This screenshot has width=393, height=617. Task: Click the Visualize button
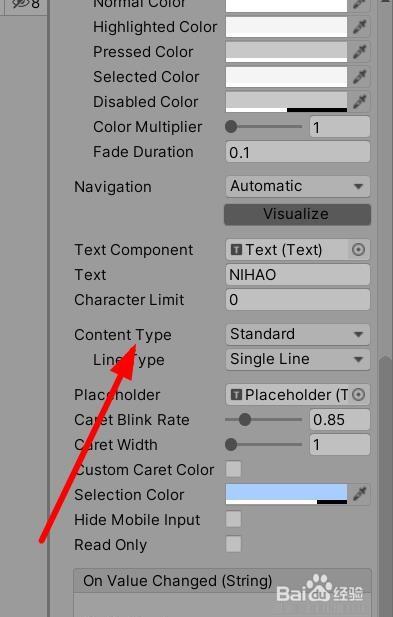[x=297, y=214]
